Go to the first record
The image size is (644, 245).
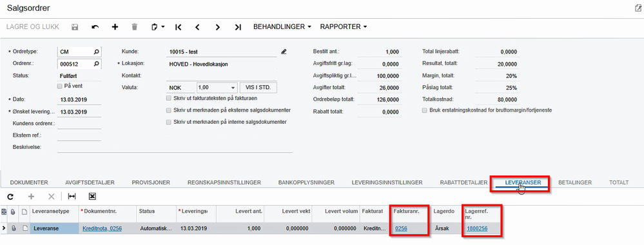pyautogui.click(x=178, y=27)
